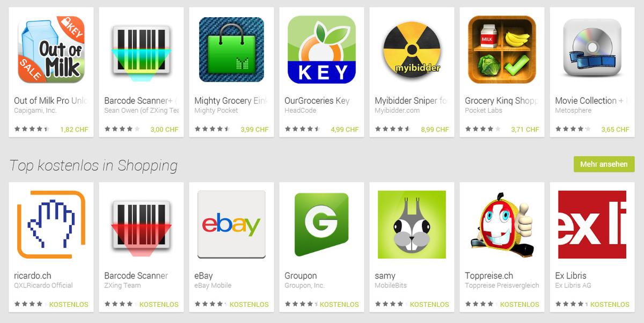Image resolution: width=644 pixels, height=323 pixels.
Task: Select the red Barcode Scanner icon
Action: [141, 225]
